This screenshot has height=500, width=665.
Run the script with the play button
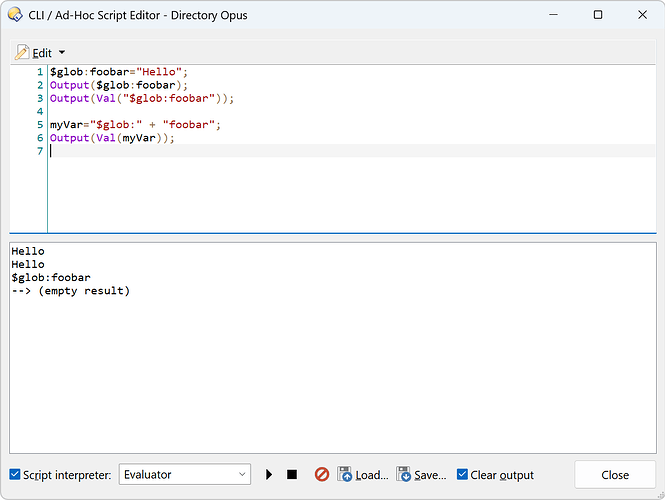click(x=268, y=474)
